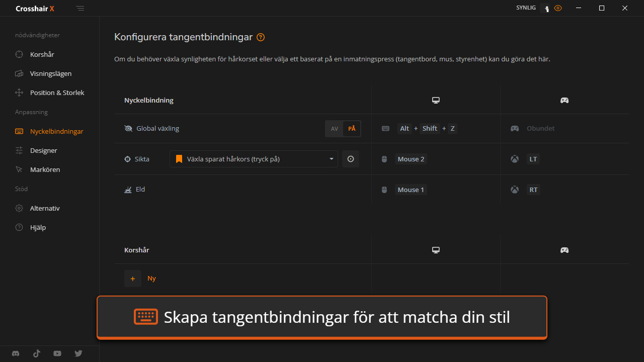Viewport: 644px width, 362px height.
Task: Click the Mouse 2 binding for Sikta
Action: (x=411, y=159)
